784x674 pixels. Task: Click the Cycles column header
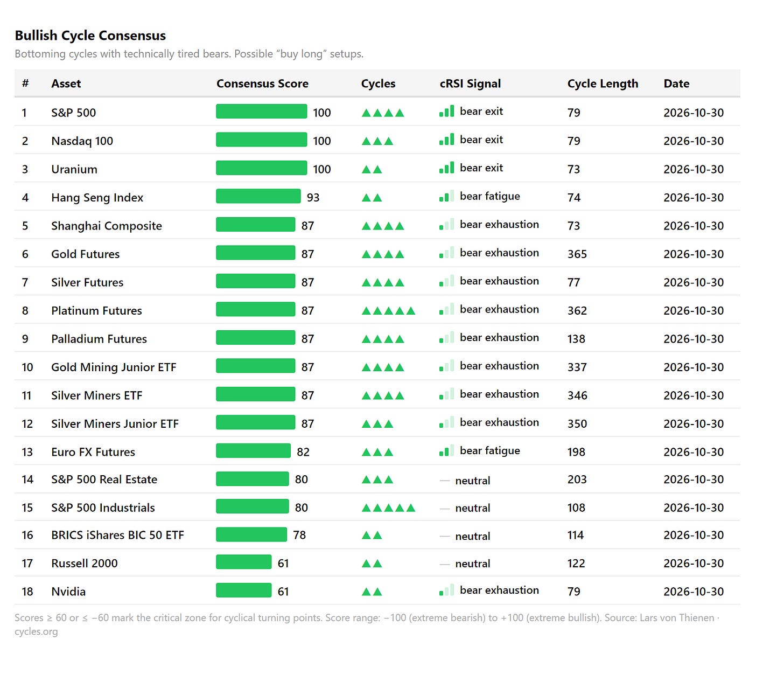point(378,84)
